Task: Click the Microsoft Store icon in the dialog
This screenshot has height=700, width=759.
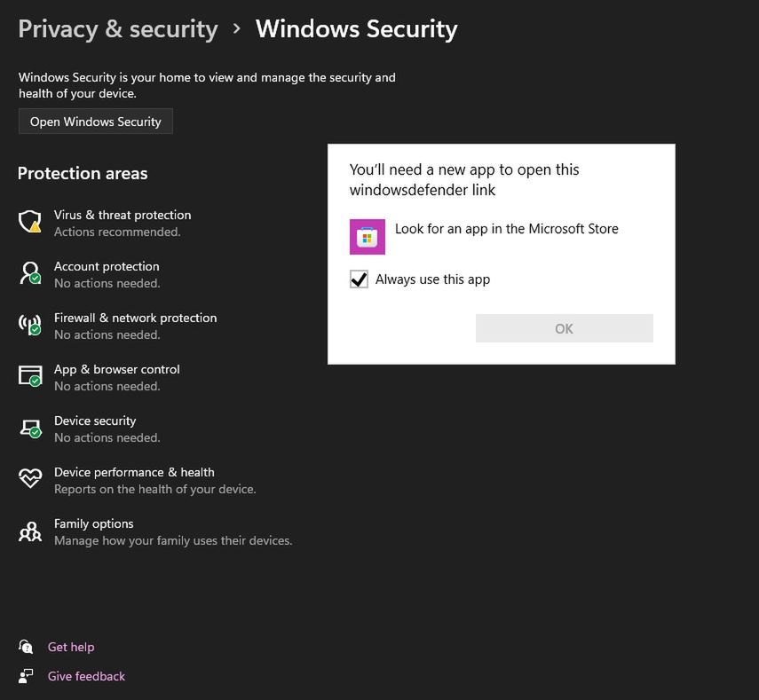Action: tap(367, 237)
